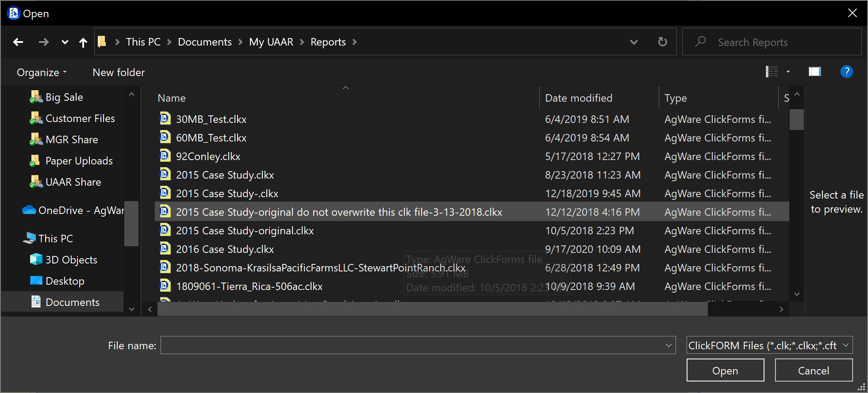Select the 3D Objects folder icon

click(x=36, y=259)
